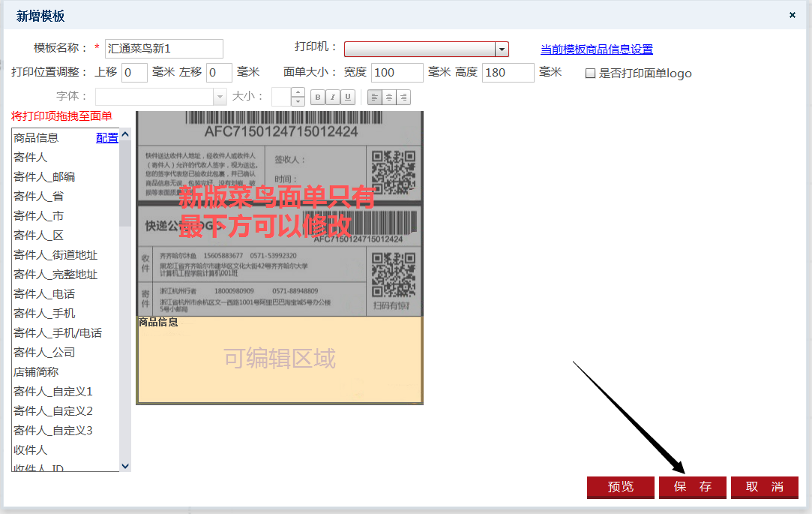
Task: Increase font size with up stepper
Action: (x=298, y=92)
